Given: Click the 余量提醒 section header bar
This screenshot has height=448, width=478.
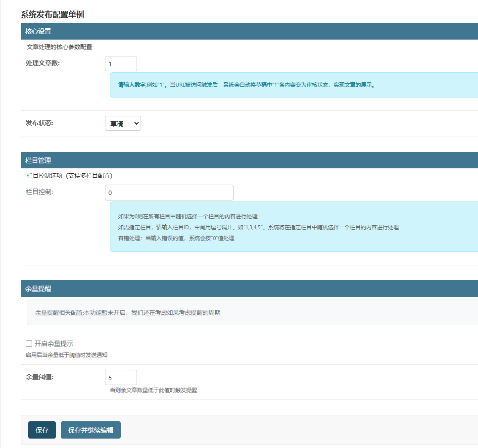Looking at the screenshot, I should tap(38, 289).
